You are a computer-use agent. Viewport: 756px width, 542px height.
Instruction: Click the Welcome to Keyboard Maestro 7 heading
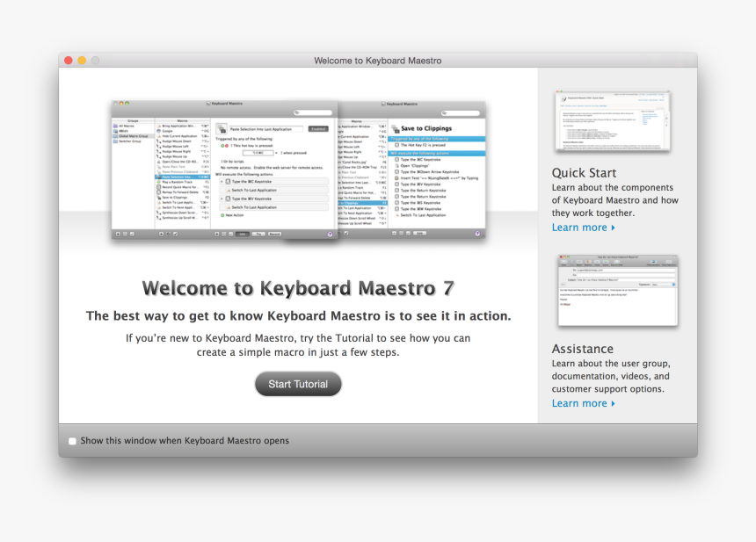coord(298,288)
